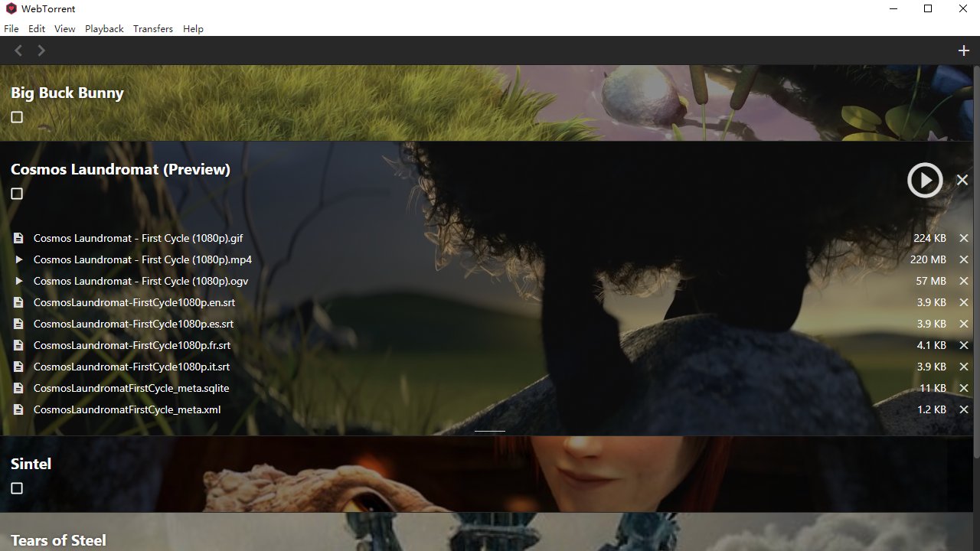The width and height of the screenshot is (980, 551).
Task: Click the document icon beside the .gif file
Action: [x=18, y=238]
